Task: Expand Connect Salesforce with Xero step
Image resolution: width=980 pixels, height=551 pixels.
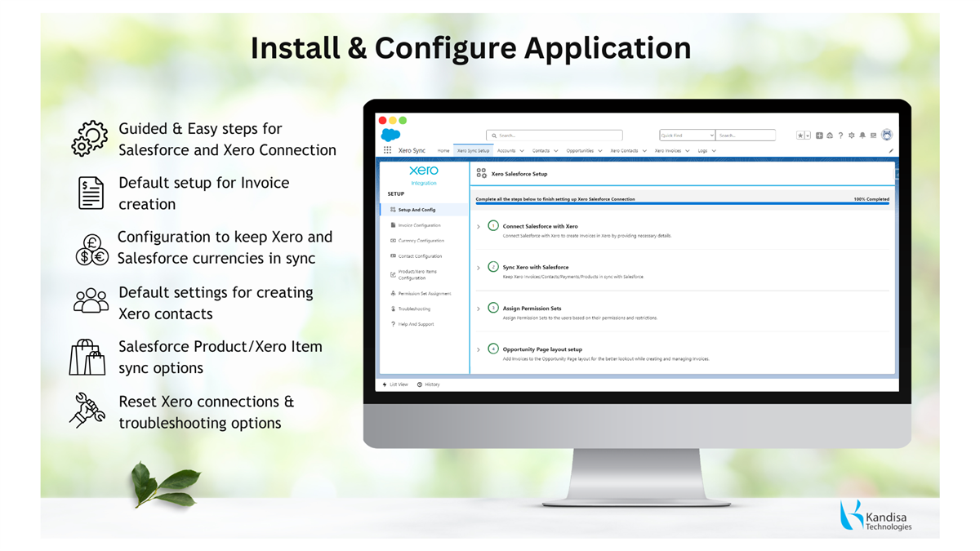Action: pyautogui.click(x=479, y=226)
